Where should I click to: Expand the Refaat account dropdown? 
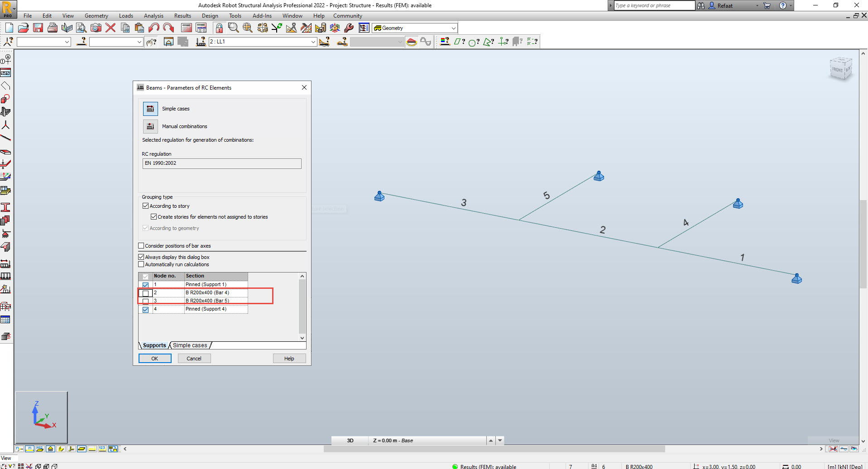point(758,5)
